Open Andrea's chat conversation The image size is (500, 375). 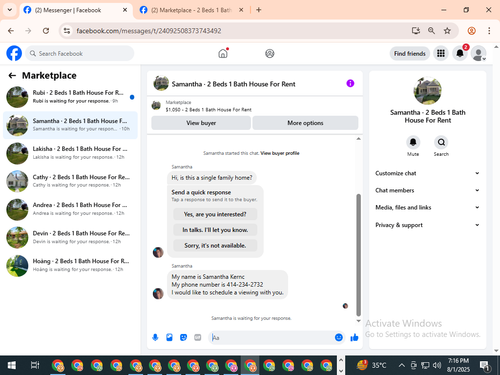point(70,209)
